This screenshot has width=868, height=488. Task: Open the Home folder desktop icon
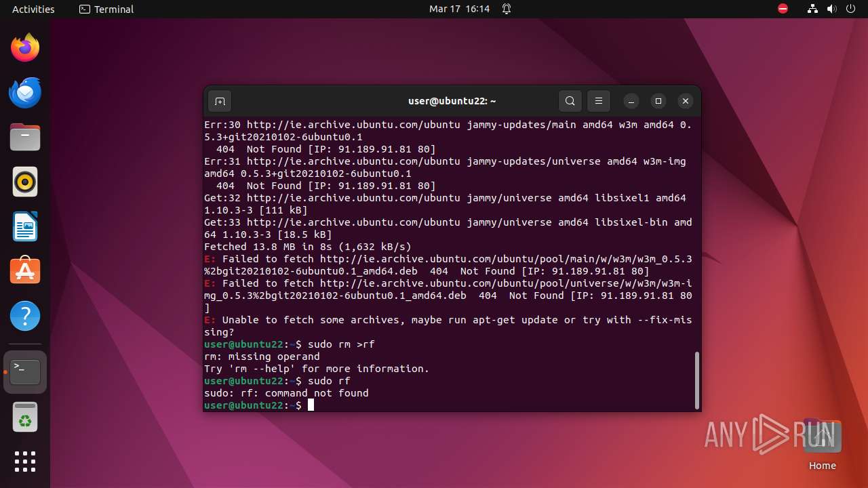point(823,445)
